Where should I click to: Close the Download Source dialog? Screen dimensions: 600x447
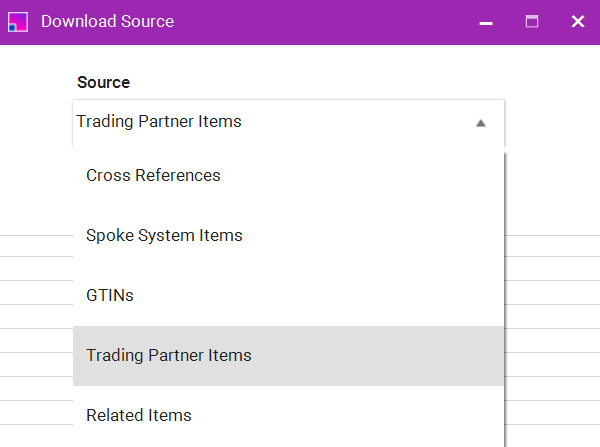tap(577, 22)
